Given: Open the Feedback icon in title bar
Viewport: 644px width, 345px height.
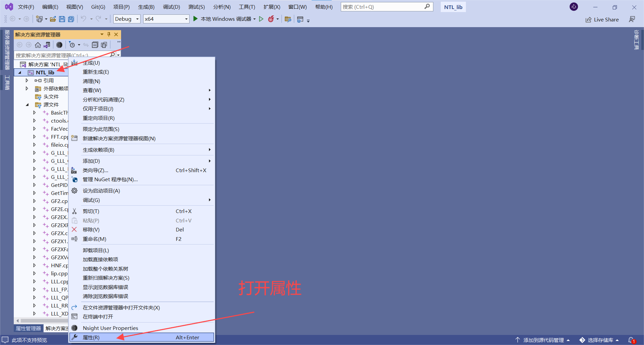Looking at the screenshot, I should 632,19.
